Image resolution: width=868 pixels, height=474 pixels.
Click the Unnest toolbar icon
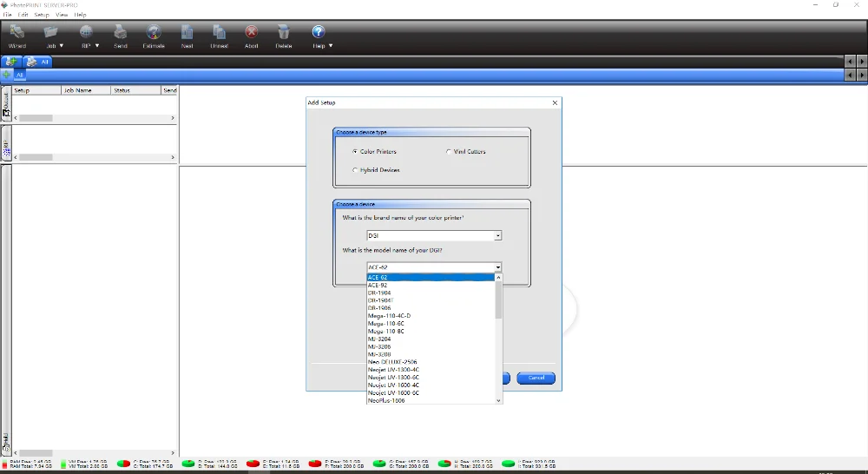[220, 32]
